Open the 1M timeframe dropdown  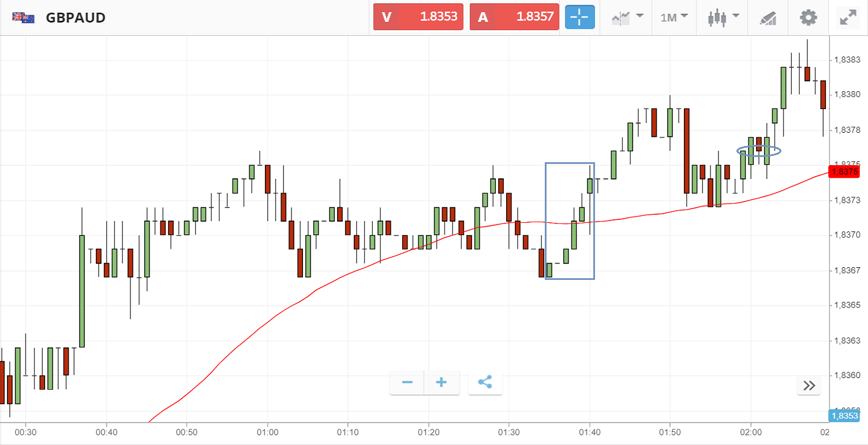click(x=674, y=17)
